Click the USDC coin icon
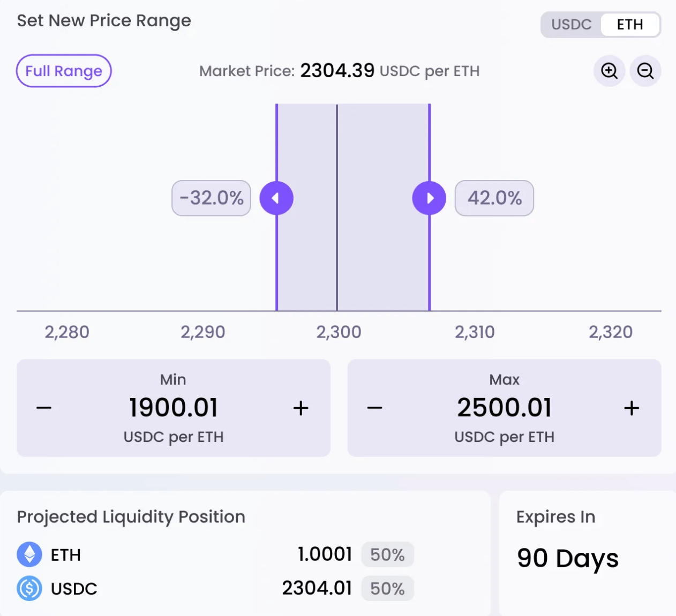Viewport: 676px width, 616px height. click(29, 588)
